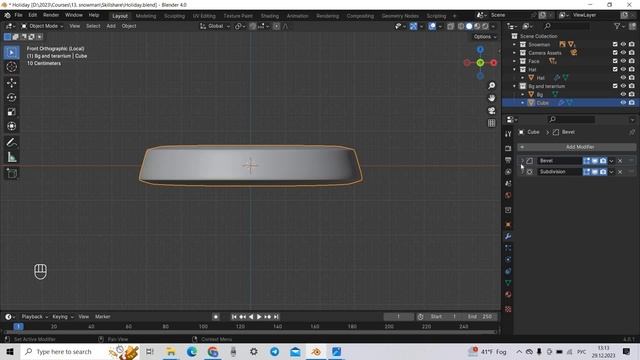Select the Measure tool

tap(11, 157)
